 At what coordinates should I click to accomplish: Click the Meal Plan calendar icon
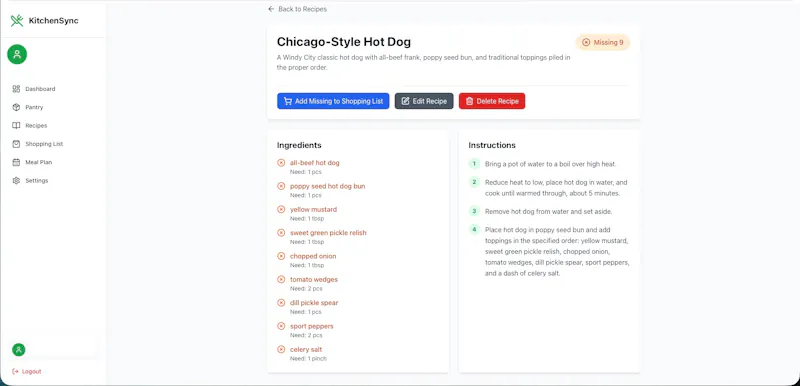coord(16,162)
